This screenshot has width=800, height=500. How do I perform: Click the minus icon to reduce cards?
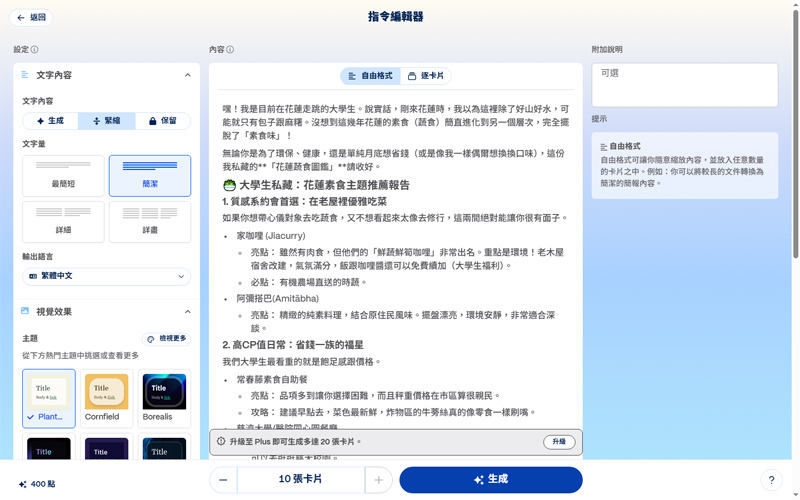point(223,480)
